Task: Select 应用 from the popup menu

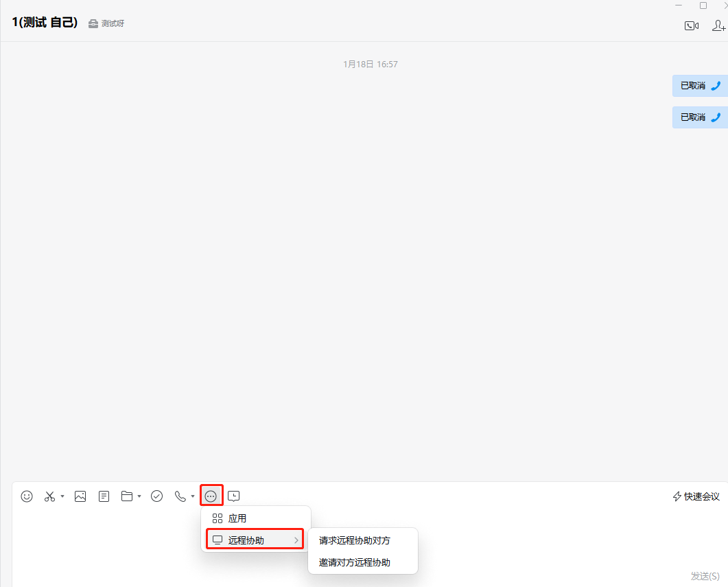Action: click(x=237, y=518)
